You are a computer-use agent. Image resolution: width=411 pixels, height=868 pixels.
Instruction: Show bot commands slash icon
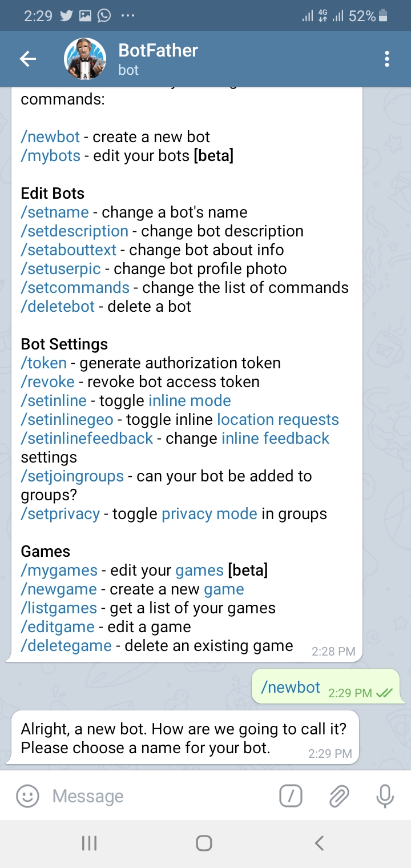291,795
